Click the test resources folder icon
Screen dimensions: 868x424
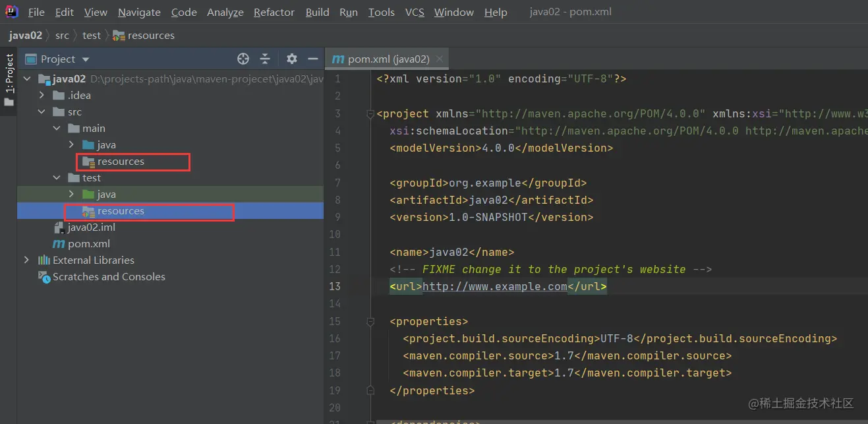(88, 211)
